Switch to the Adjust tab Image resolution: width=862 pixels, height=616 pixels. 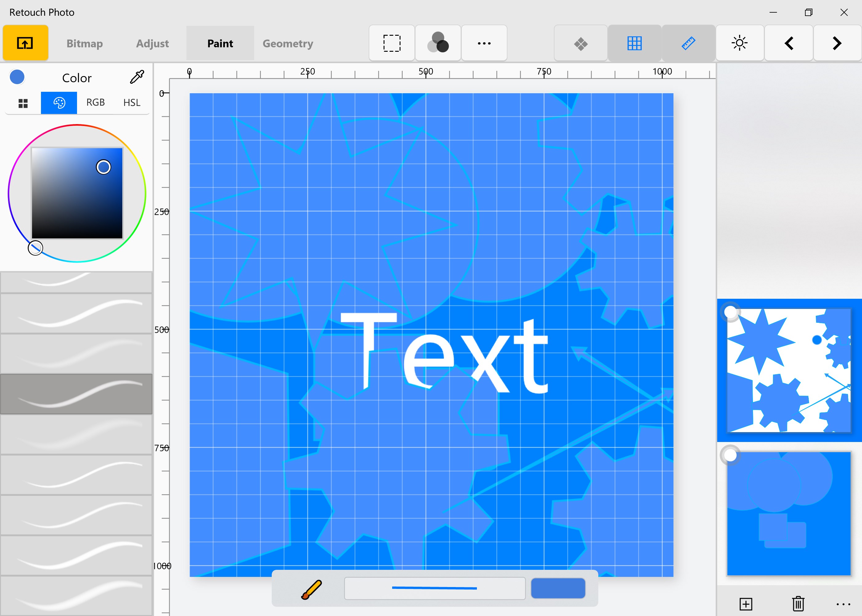pos(152,43)
